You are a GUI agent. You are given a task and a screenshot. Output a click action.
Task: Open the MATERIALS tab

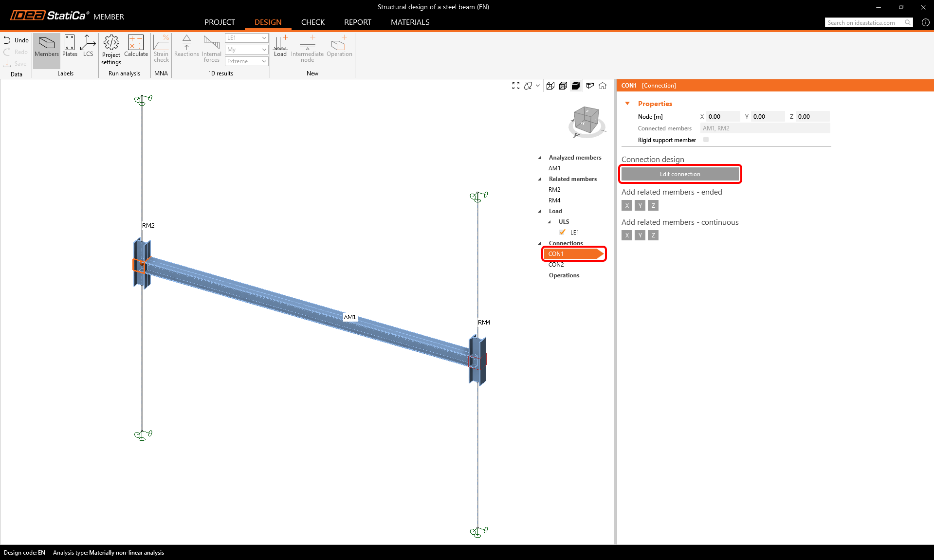(x=410, y=22)
